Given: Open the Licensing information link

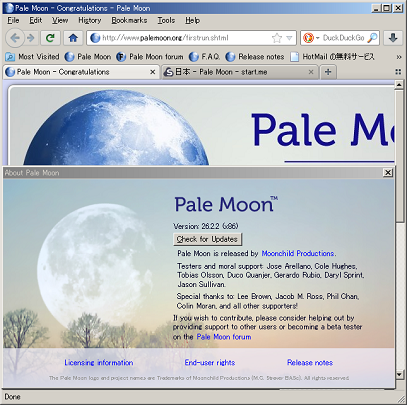Looking at the screenshot, I should pyautogui.click(x=99, y=363).
